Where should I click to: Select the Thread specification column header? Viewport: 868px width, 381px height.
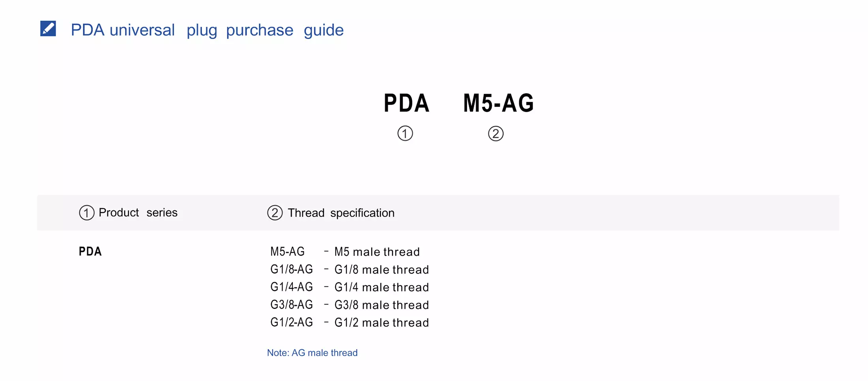pyautogui.click(x=340, y=213)
